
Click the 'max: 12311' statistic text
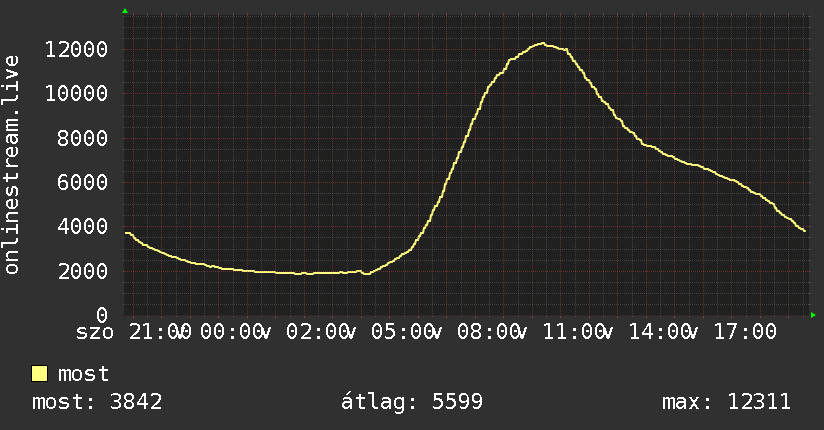click(x=726, y=402)
